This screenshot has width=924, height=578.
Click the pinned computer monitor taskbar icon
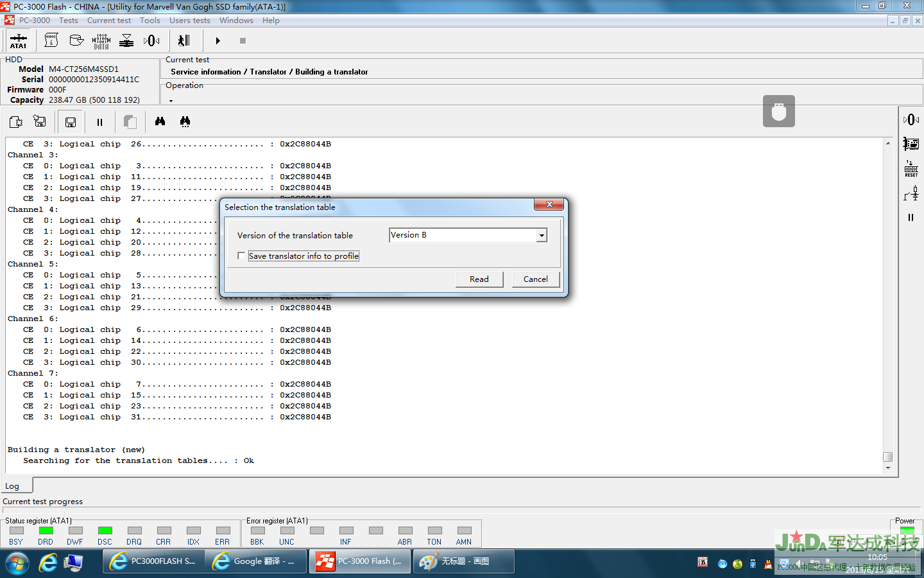pyautogui.click(x=74, y=563)
